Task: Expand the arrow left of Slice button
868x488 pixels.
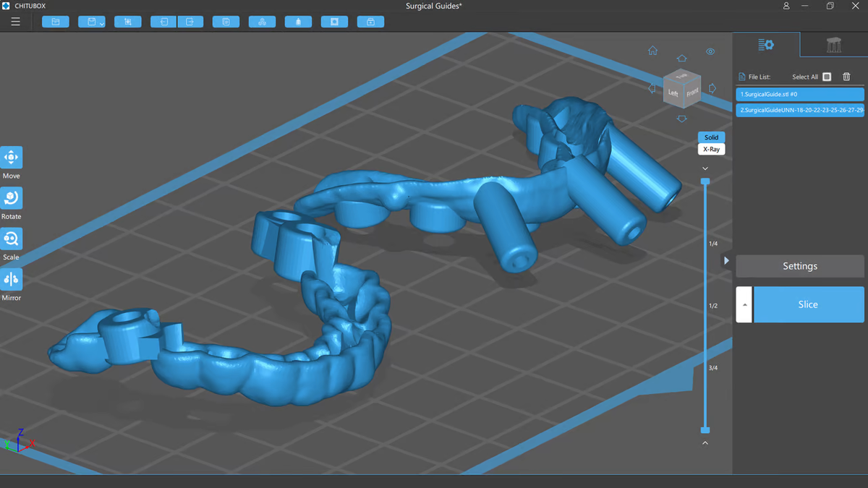Action: pyautogui.click(x=744, y=304)
